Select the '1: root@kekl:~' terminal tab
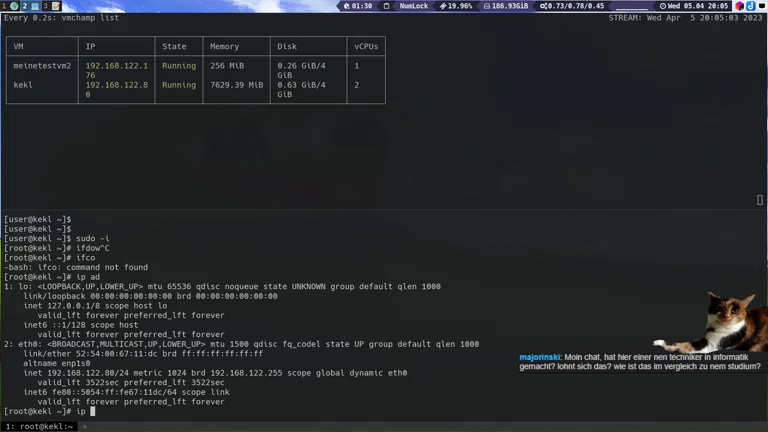The width and height of the screenshot is (768, 432). (x=38, y=426)
